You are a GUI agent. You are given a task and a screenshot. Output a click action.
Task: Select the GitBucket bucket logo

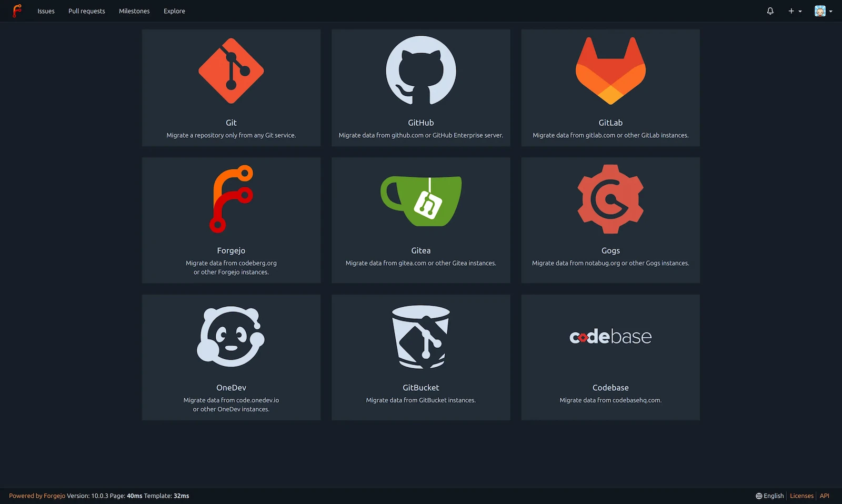(x=421, y=337)
